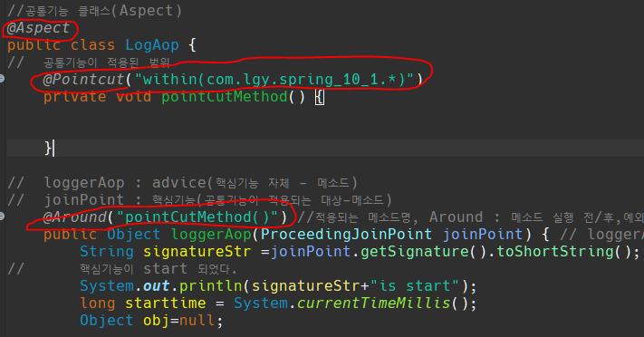
Task: Click the 'void' keyword
Action: [134, 97]
